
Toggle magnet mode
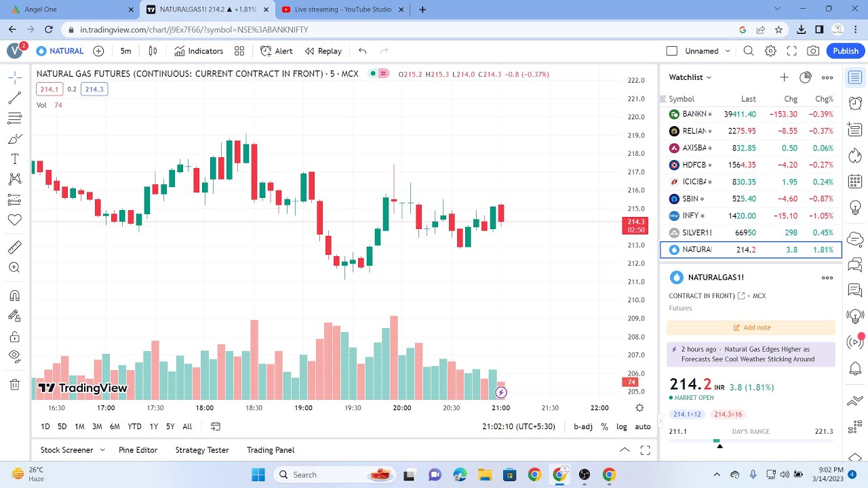(14, 296)
